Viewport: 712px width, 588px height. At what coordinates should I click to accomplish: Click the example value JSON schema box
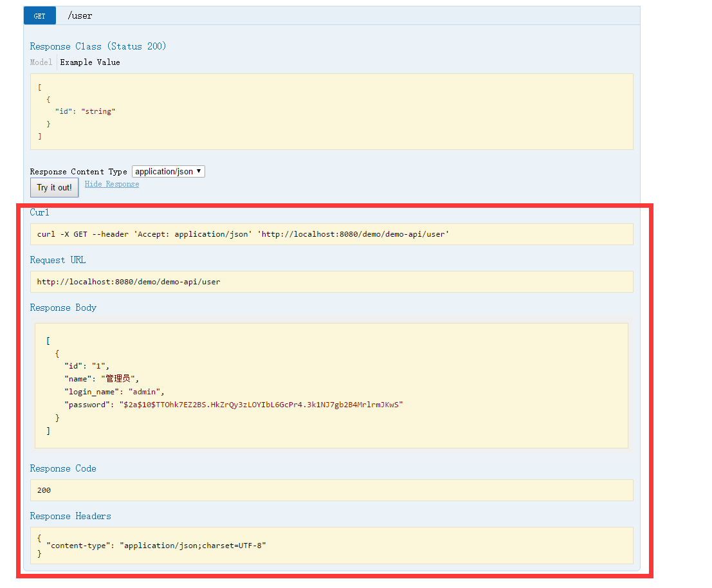coord(331,111)
